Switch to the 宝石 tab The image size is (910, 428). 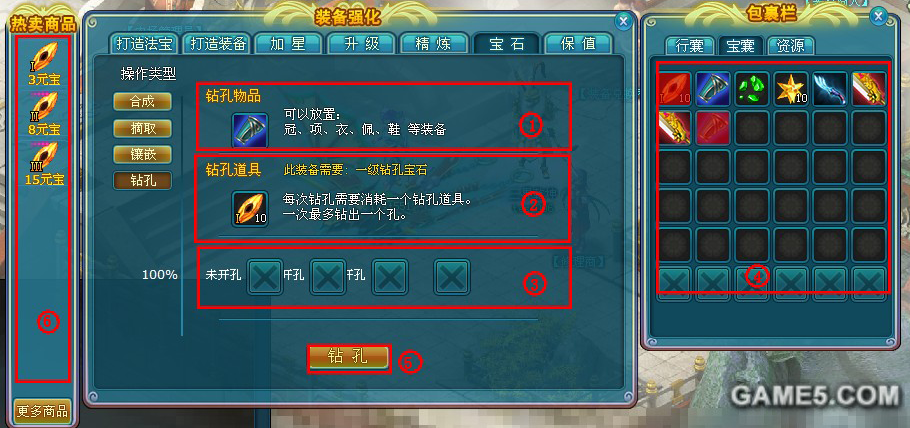(x=507, y=44)
